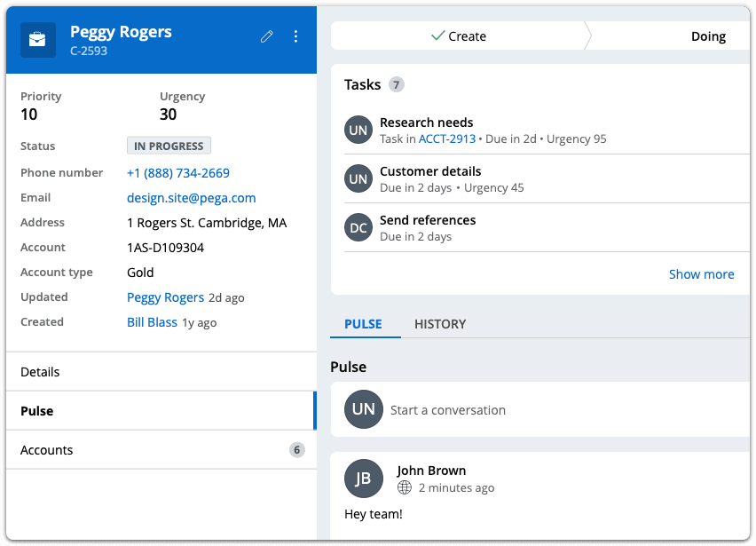
Task: Select the Create stage in progress bar
Action: coord(458,36)
